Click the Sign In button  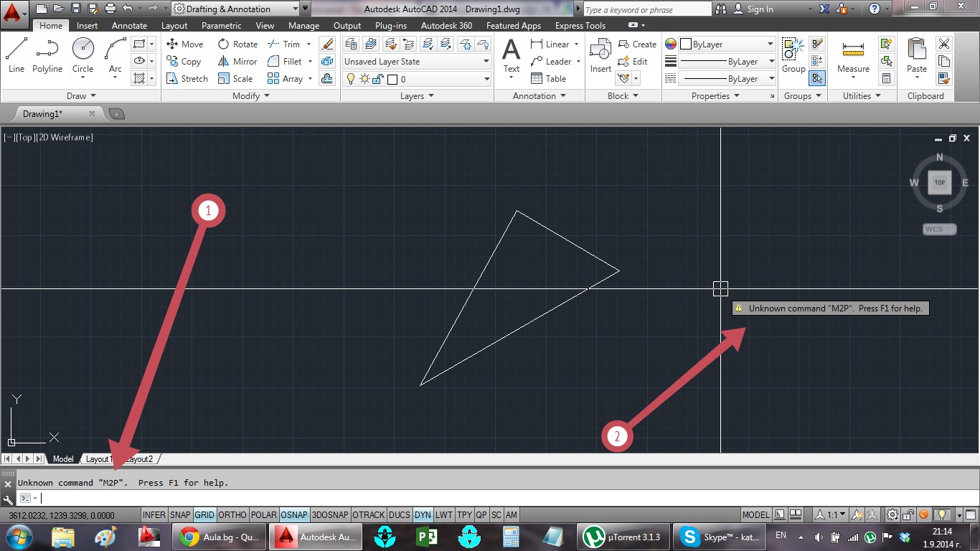(760, 9)
